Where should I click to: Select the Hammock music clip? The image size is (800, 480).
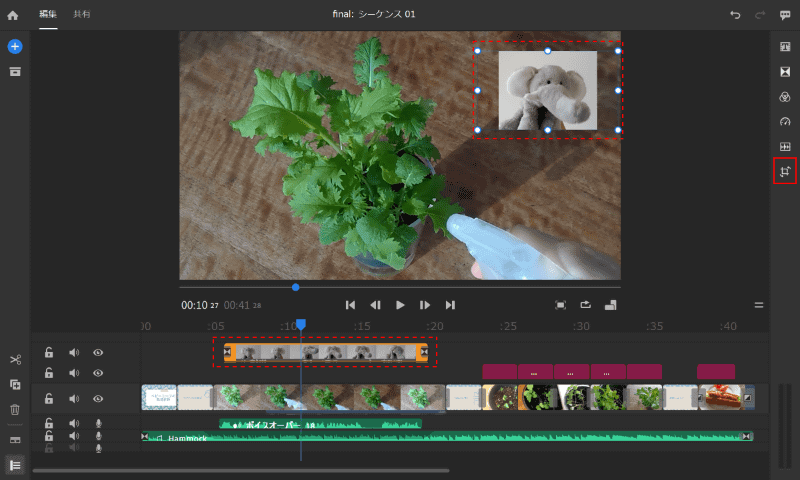447,437
